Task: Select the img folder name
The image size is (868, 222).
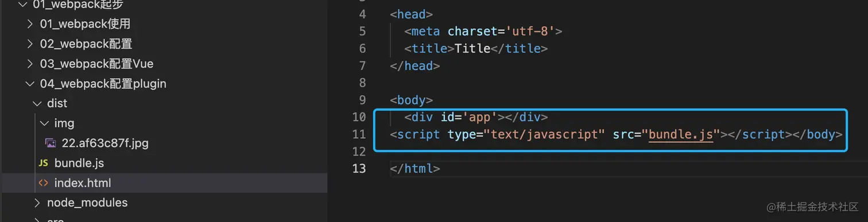Action: point(64,123)
